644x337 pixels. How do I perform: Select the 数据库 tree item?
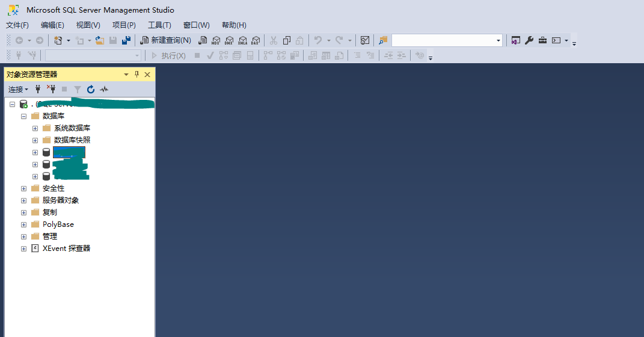click(54, 116)
